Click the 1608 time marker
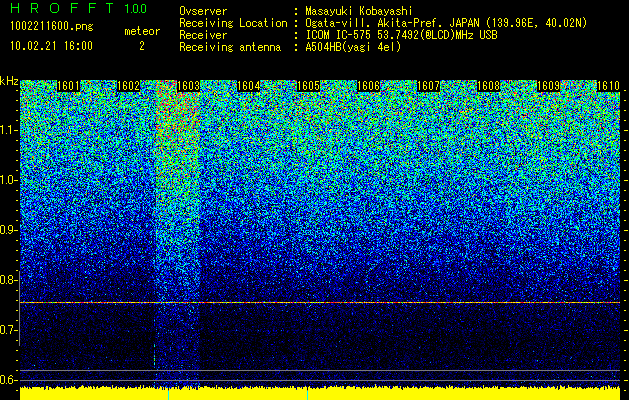The height and width of the screenshot is (400, 629). click(488, 86)
